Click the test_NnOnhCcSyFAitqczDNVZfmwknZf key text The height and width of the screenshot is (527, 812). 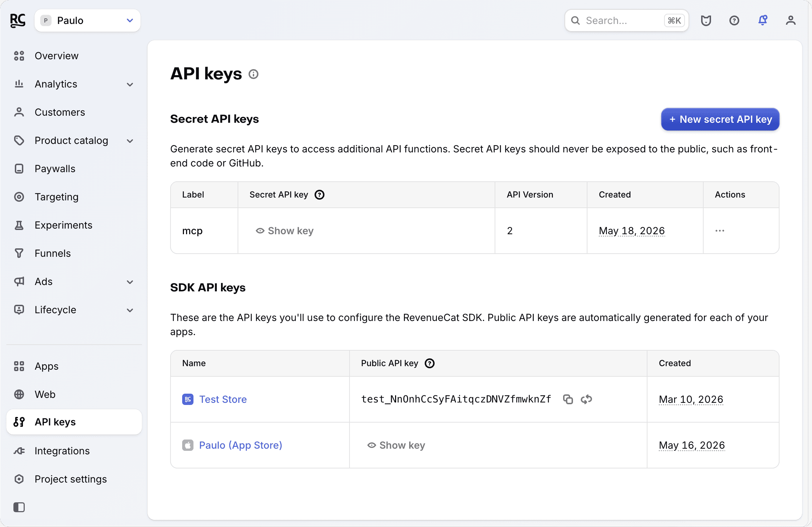pos(456,399)
